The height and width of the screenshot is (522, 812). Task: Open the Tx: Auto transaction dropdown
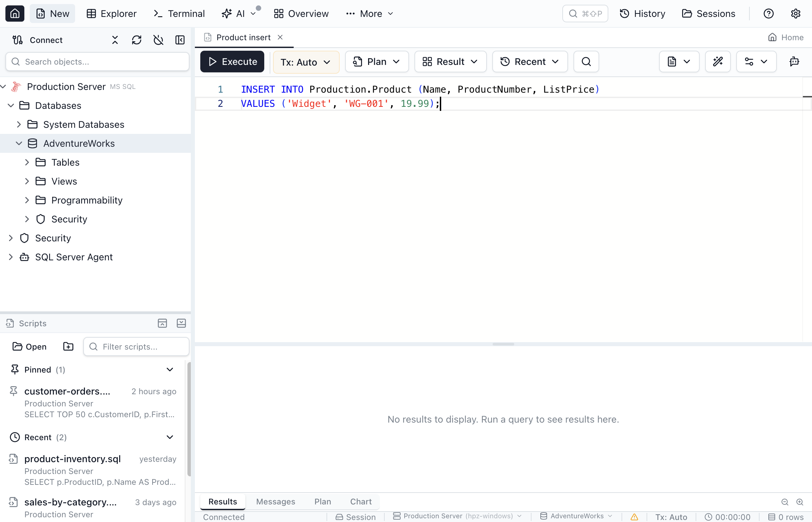tap(306, 62)
